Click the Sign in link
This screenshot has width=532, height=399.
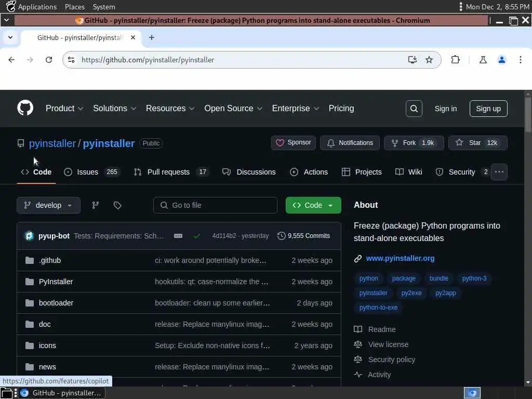445,109
